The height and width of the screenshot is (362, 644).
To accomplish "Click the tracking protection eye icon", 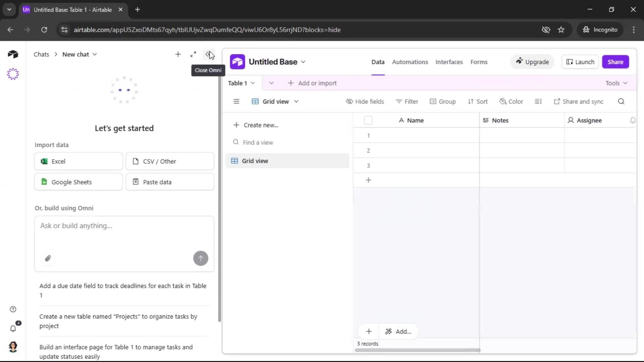I will click(546, 30).
